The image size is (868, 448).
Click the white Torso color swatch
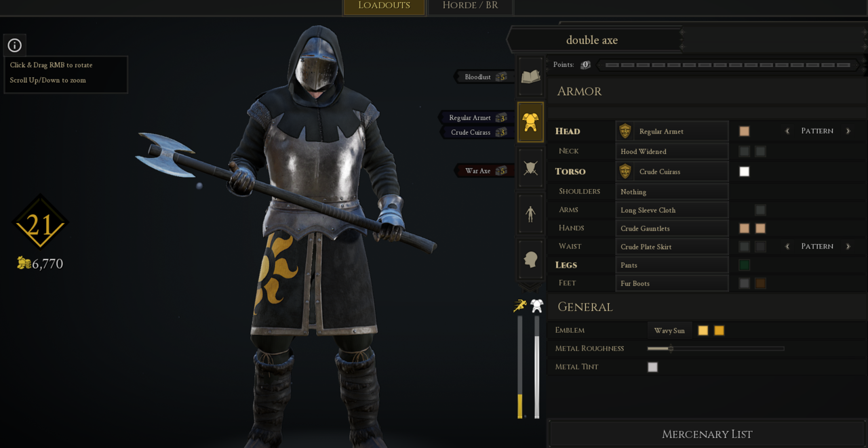tap(745, 171)
